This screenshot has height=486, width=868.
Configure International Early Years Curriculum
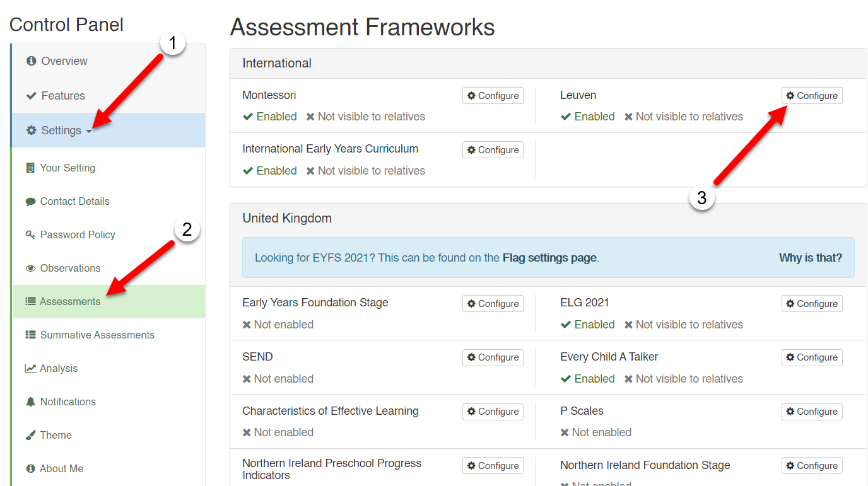coord(493,150)
